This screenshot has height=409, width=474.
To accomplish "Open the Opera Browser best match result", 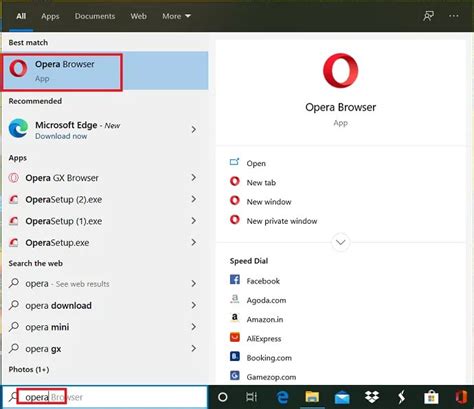I will pyautogui.click(x=105, y=71).
